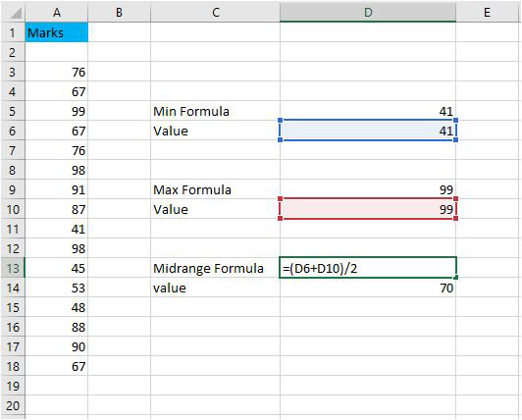Select the Midrange Formula label cell
Viewport: 522px width, 420px height.
pyautogui.click(x=216, y=268)
